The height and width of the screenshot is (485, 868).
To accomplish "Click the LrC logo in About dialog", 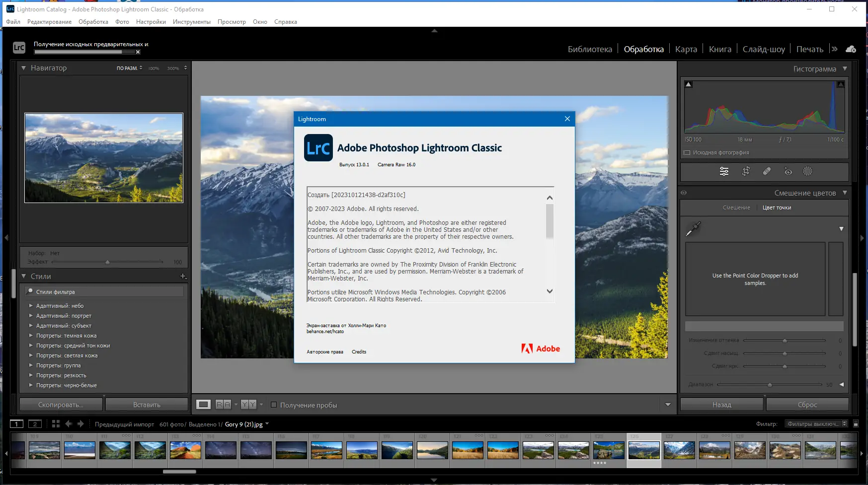I will [318, 148].
